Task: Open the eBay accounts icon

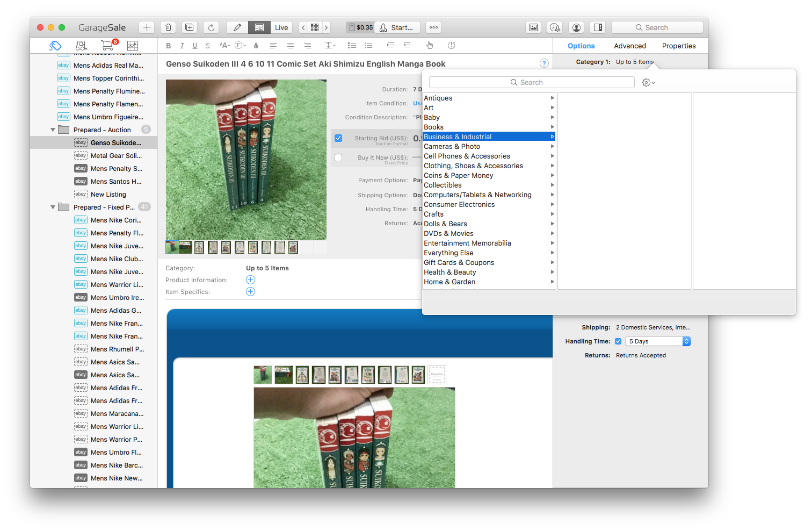Action: pyautogui.click(x=576, y=27)
